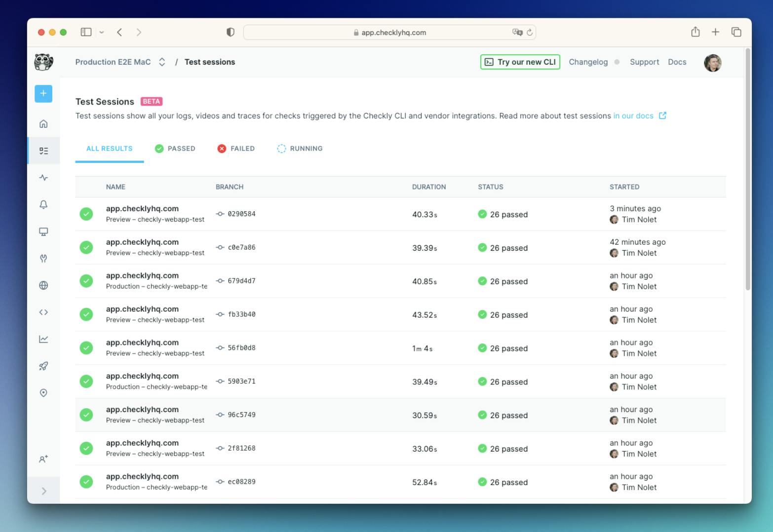Screen dimensions: 773x532
Task: Go back with Safari back arrow
Action: tap(119, 32)
